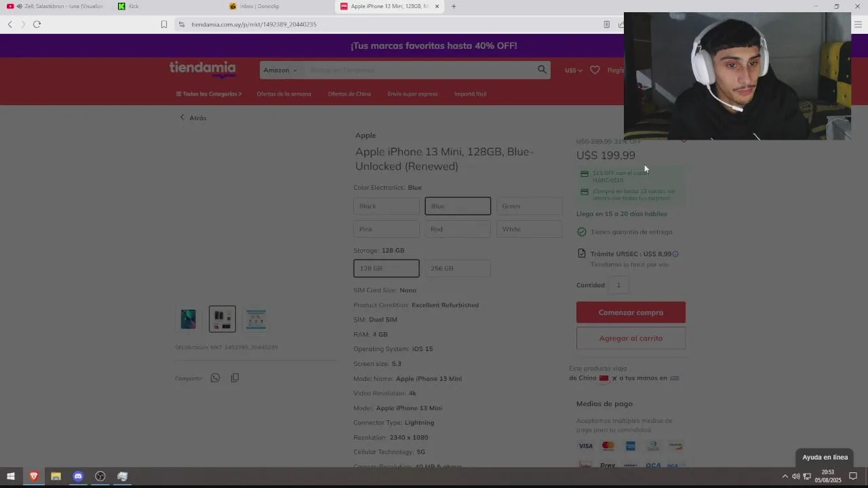Select Green color option
The width and height of the screenshot is (868, 488).
click(530, 206)
